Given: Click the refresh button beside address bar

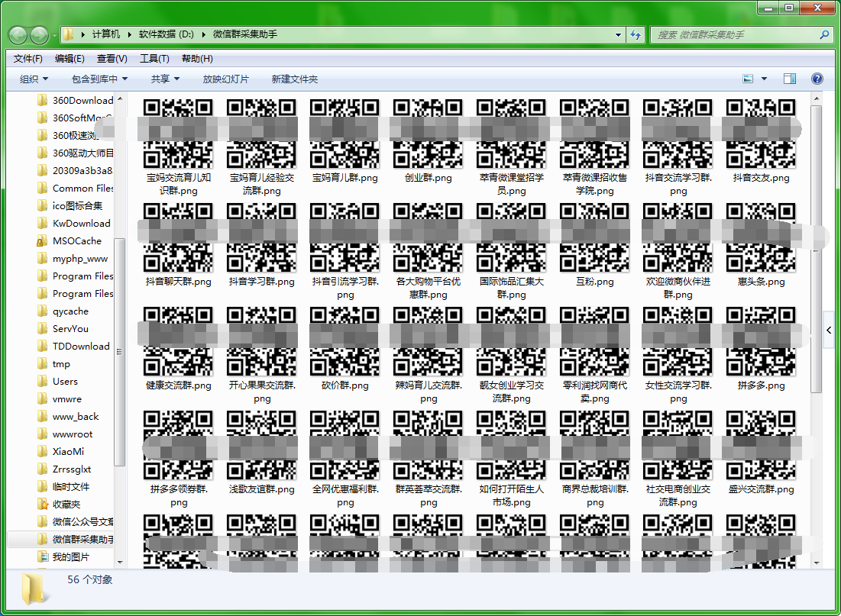Looking at the screenshot, I should [x=636, y=35].
